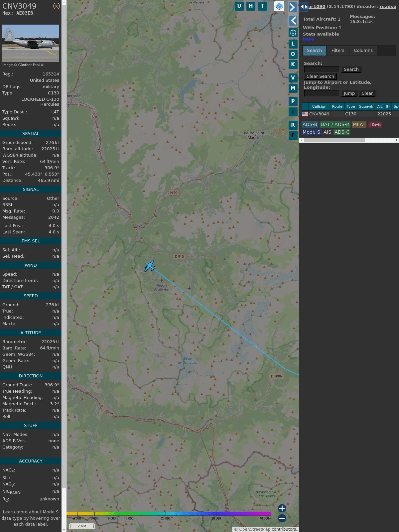Zoom out with the minus button
399x532 pixels.
pyautogui.click(x=282, y=518)
